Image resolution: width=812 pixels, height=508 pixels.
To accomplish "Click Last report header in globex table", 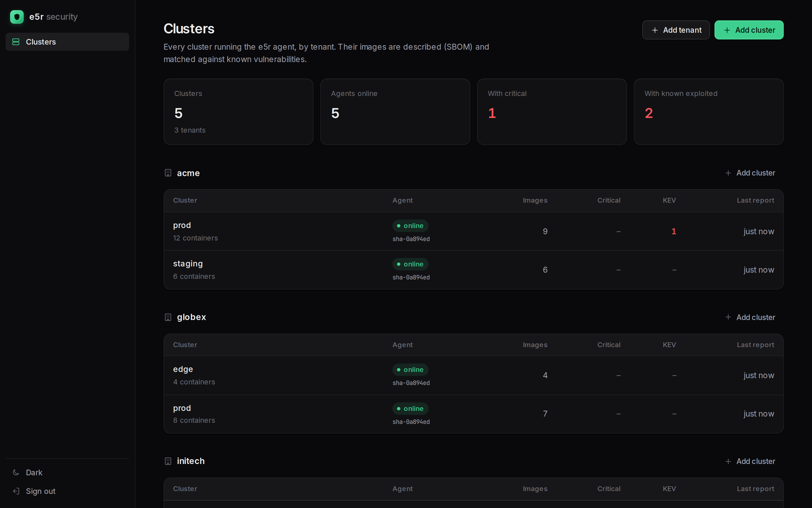I will (x=755, y=345).
